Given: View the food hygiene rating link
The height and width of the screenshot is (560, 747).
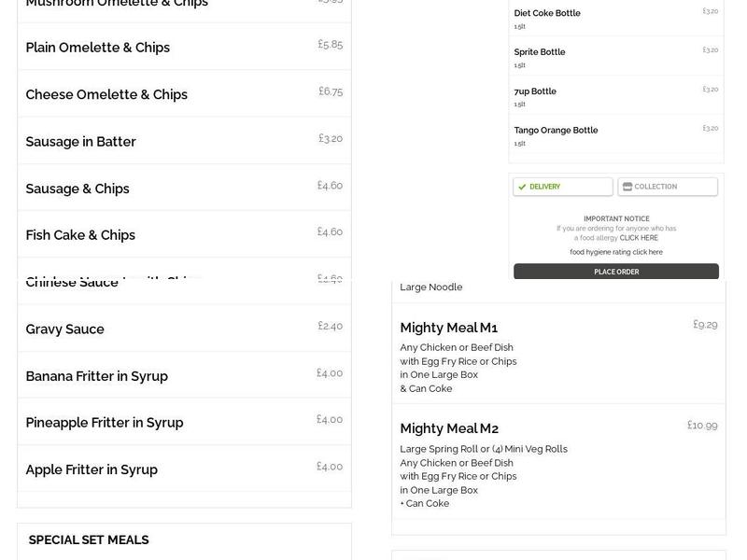Looking at the screenshot, I should 616,251.
